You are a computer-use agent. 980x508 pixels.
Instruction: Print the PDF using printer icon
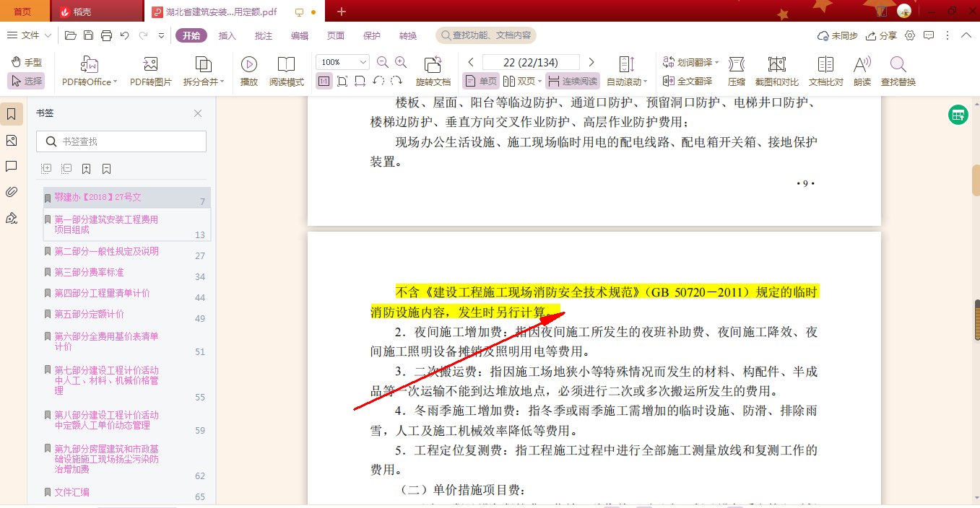(x=106, y=35)
